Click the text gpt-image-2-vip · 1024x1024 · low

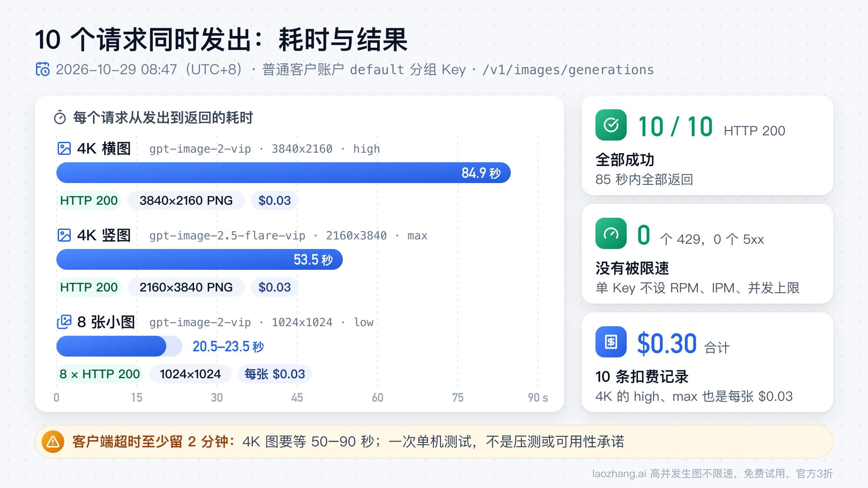coord(261,322)
